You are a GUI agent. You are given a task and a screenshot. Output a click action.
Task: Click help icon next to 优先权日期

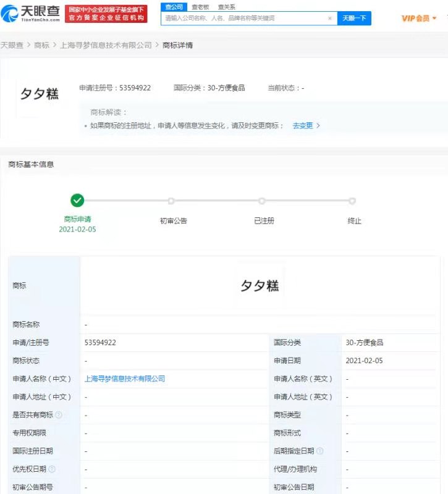coord(52,469)
